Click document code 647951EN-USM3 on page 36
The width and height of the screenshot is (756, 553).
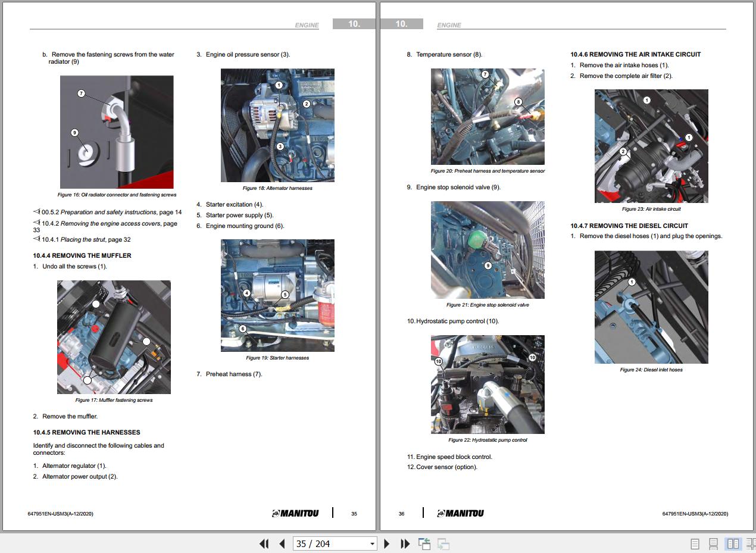point(695,514)
